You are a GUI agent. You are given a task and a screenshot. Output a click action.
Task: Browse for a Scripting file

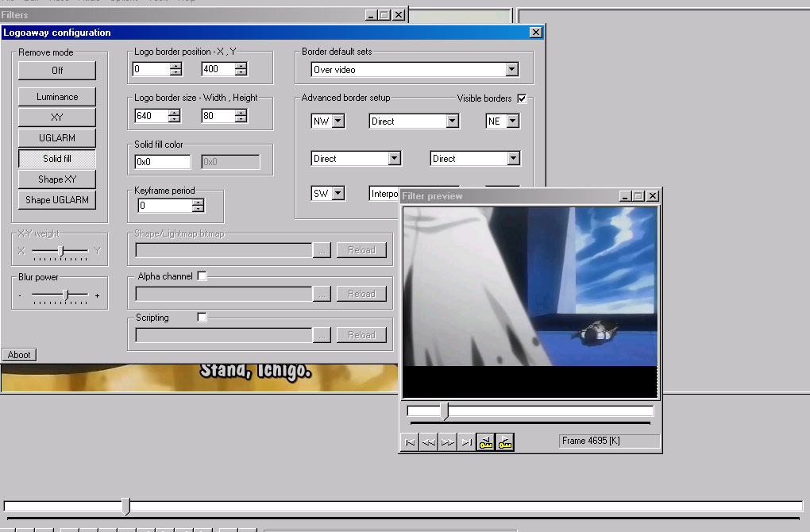322,335
